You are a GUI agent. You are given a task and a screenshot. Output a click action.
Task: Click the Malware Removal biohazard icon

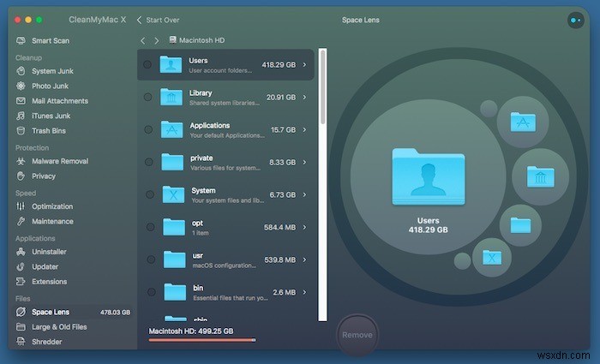tap(21, 161)
